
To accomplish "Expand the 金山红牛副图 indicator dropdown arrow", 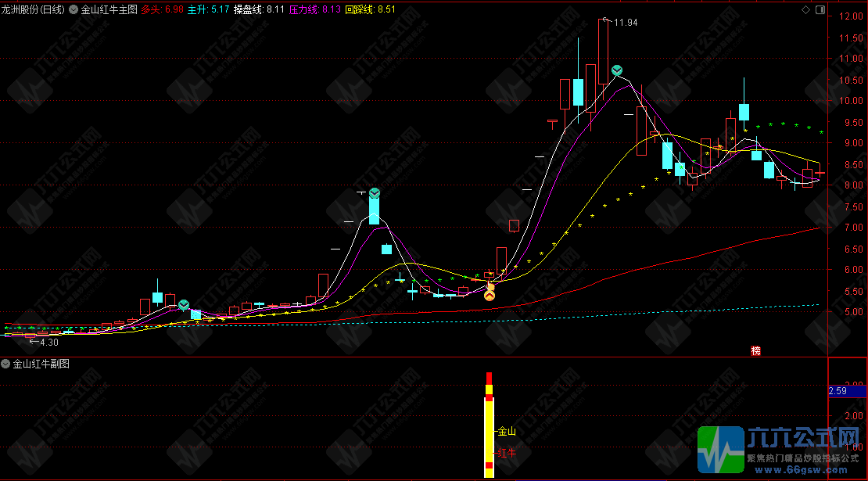I will [x=5, y=364].
